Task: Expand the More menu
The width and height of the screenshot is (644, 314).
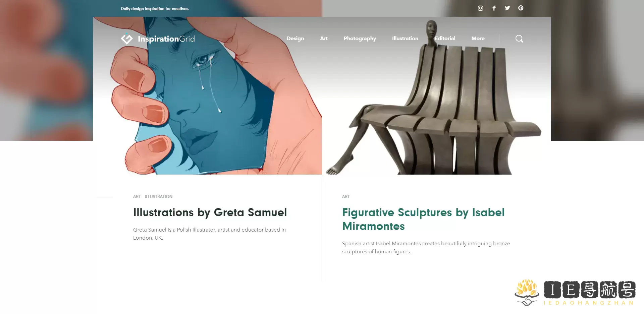Action: click(x=478, y=39)
